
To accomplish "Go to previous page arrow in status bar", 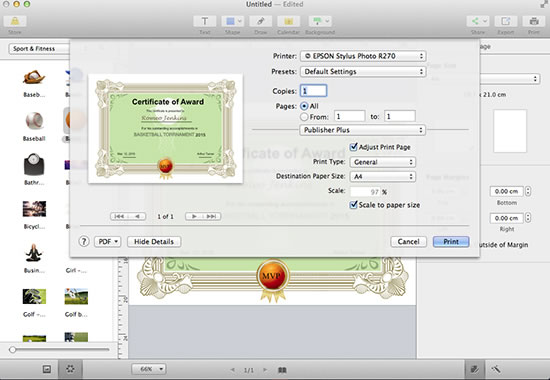I will [x=233, y=370].
